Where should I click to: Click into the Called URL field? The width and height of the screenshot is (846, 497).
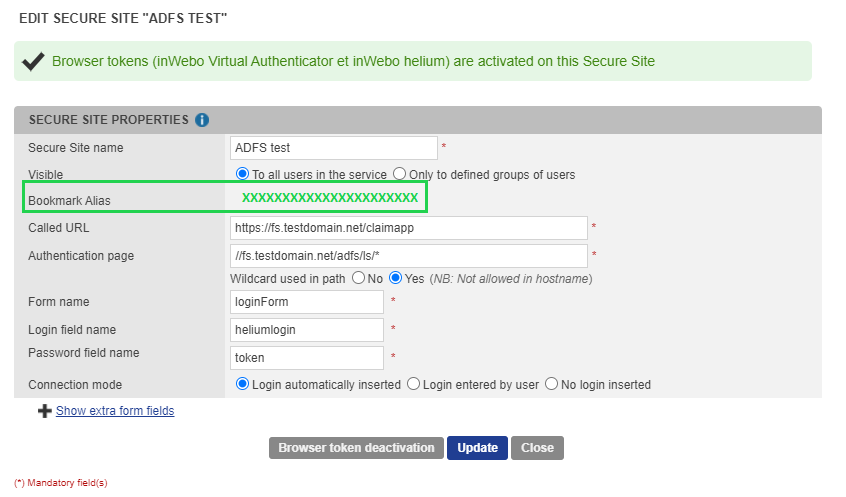[408, 228]
